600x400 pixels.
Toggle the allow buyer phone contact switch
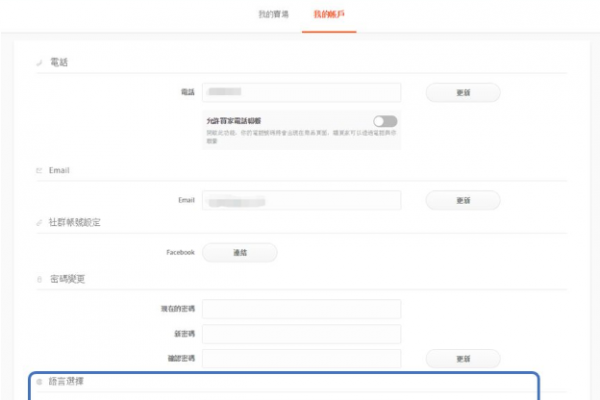(385, 121)
